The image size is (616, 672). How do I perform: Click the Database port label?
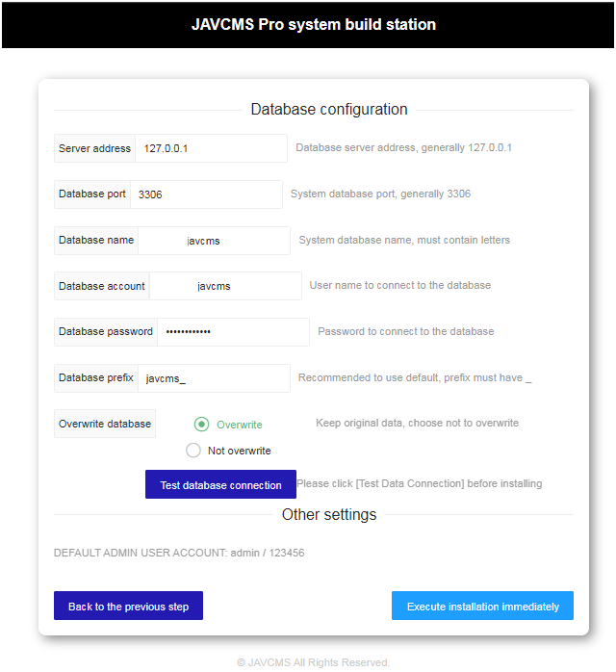[x=92, y=194]
